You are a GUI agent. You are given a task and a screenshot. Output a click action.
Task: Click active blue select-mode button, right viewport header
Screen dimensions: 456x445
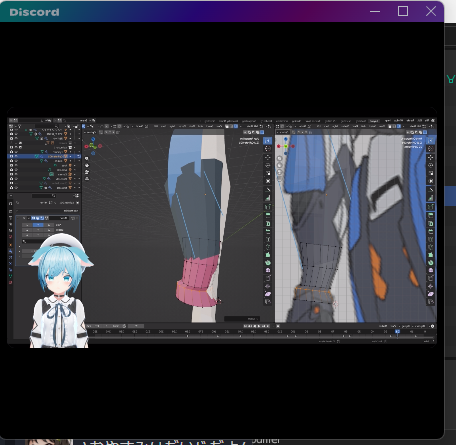tap(399, 126)
